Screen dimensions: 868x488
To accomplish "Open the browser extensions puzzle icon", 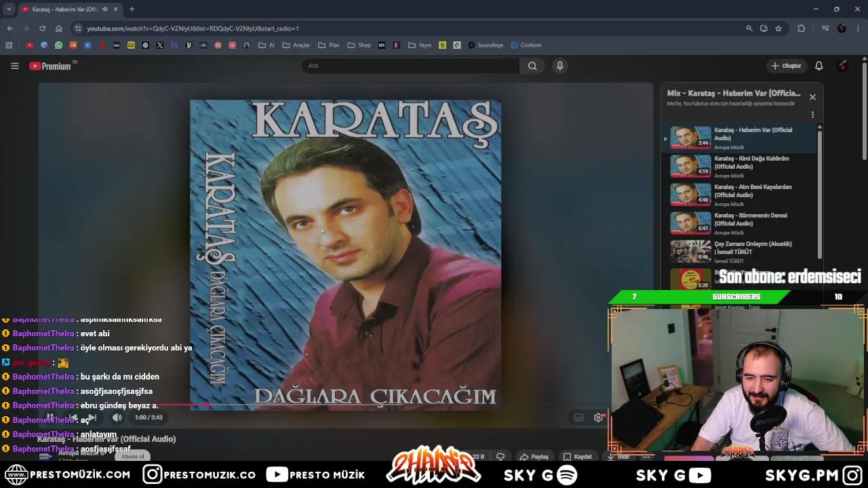I will point(802,28).
